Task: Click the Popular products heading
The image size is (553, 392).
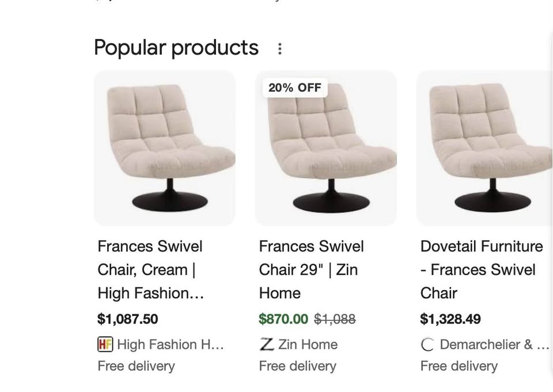Action: (x=176, y=47)
